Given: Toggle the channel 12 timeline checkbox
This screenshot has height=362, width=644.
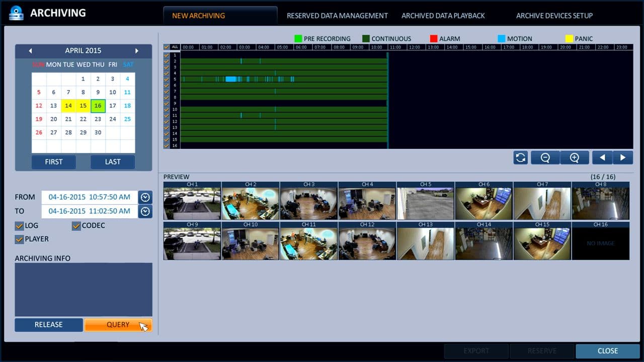Looking at the screenshot, I should click(167, 121).
